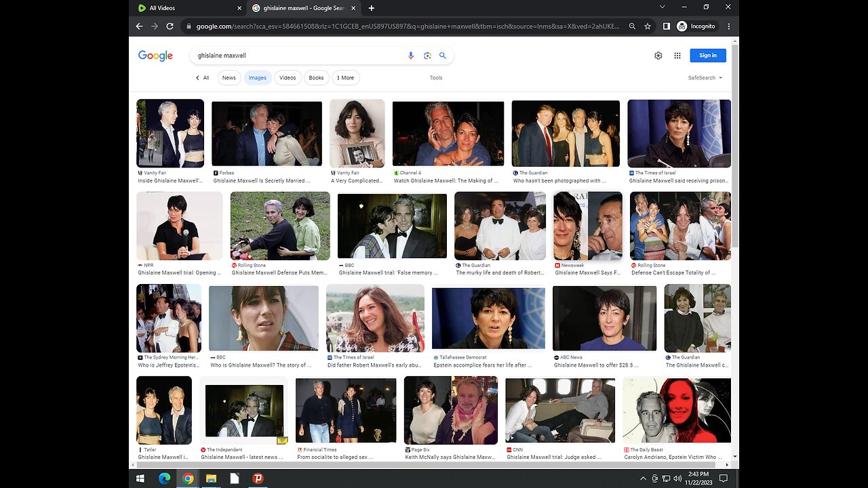Click the blue Sign in button
Screen dimensions: 868x488
pos(708,56)
